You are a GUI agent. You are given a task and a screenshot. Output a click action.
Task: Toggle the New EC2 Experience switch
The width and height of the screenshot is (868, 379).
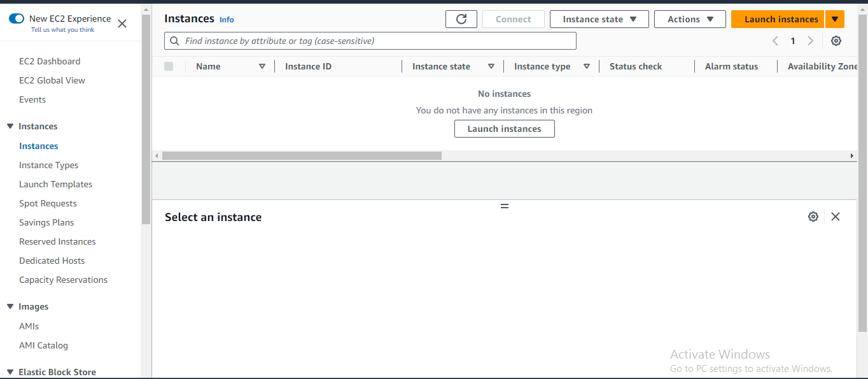(x=17, y=19)
